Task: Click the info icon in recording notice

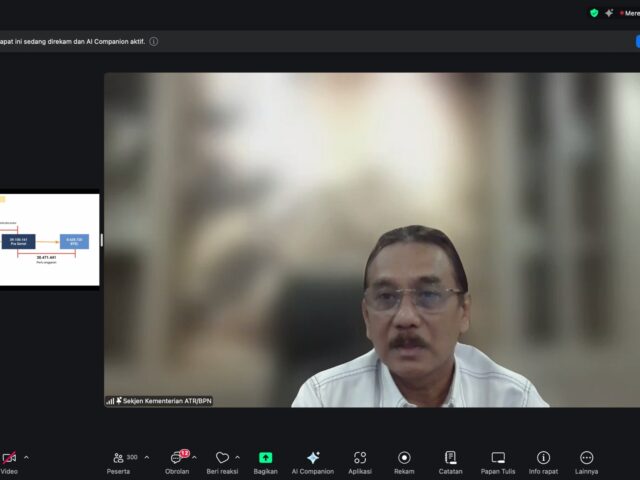Action: pyautogui.click(x=154, y=42)
